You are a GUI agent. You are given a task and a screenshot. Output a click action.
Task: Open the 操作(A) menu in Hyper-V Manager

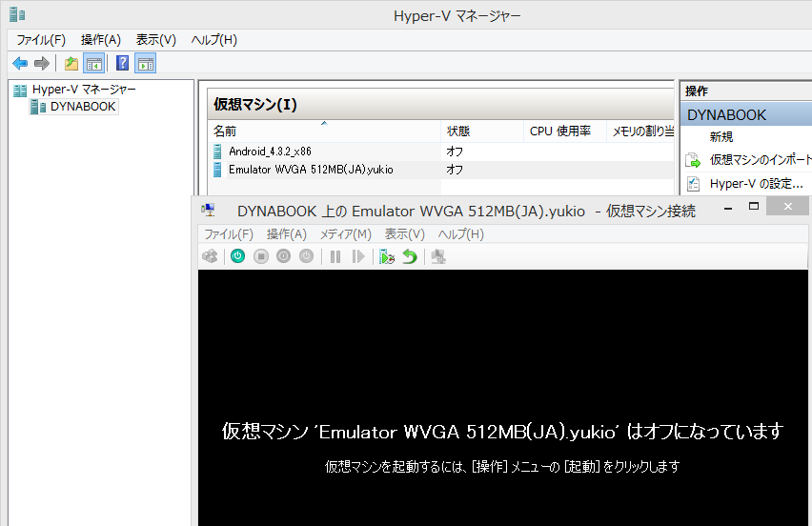(101, 39)
